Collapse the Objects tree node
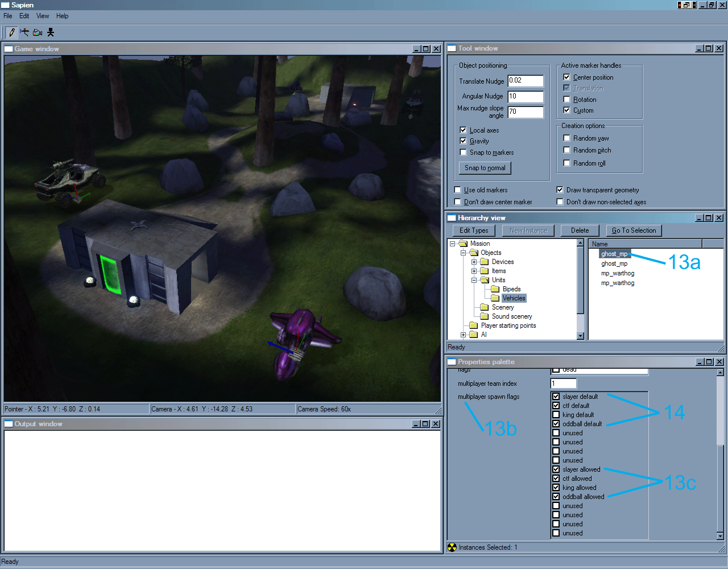Screen dimensions: 728x569 click(x=463, y=253)
